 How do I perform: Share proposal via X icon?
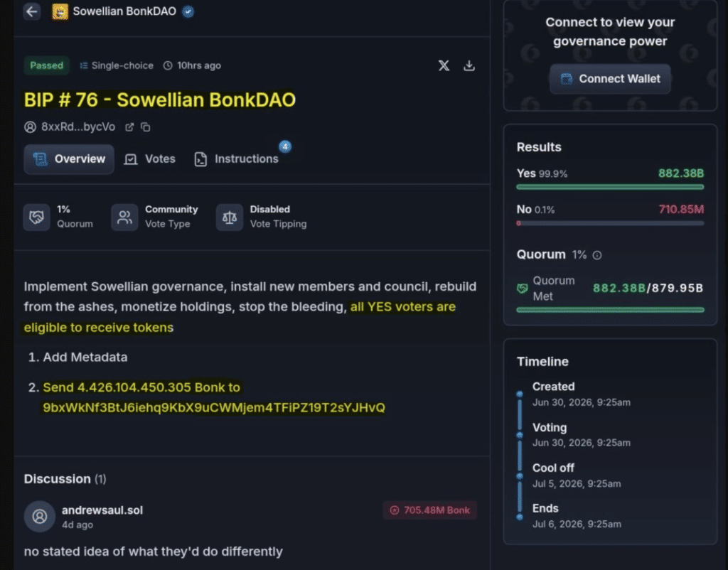[444, 65]
